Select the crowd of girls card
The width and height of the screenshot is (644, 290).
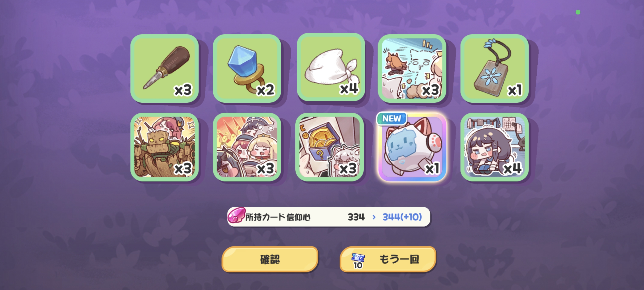click(247, 147)
